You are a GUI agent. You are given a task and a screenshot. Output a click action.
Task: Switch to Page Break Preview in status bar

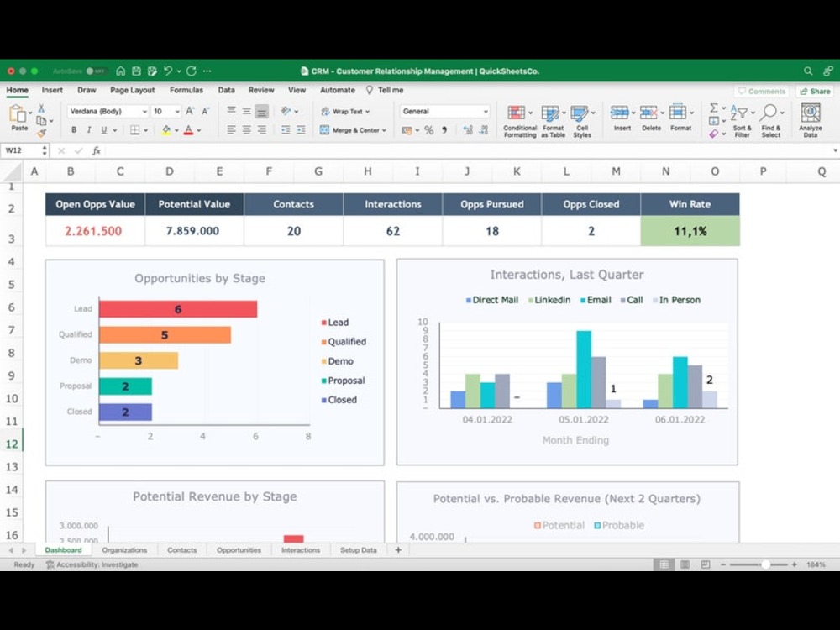click(x=706, y=564)
